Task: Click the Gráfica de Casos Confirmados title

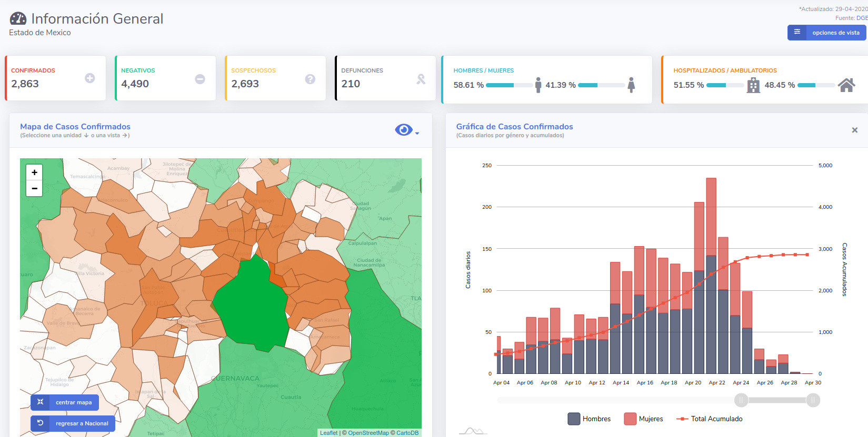Action: coord(515,127)
